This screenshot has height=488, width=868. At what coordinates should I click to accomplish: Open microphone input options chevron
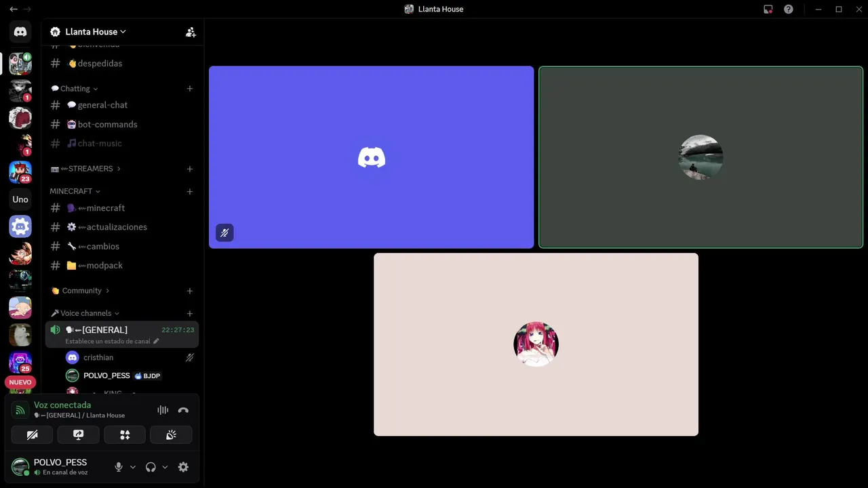pos(132,467)
